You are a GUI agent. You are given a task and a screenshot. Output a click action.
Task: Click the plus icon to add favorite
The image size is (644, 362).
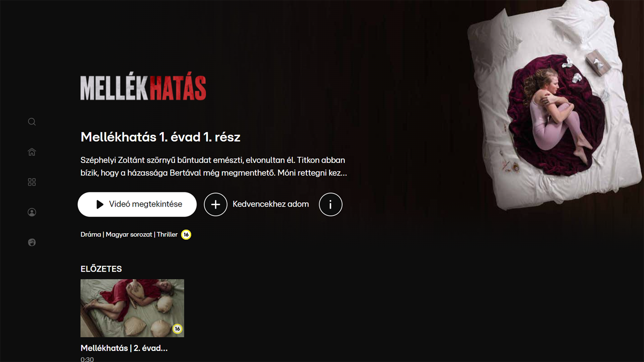[x=215, y=205]
